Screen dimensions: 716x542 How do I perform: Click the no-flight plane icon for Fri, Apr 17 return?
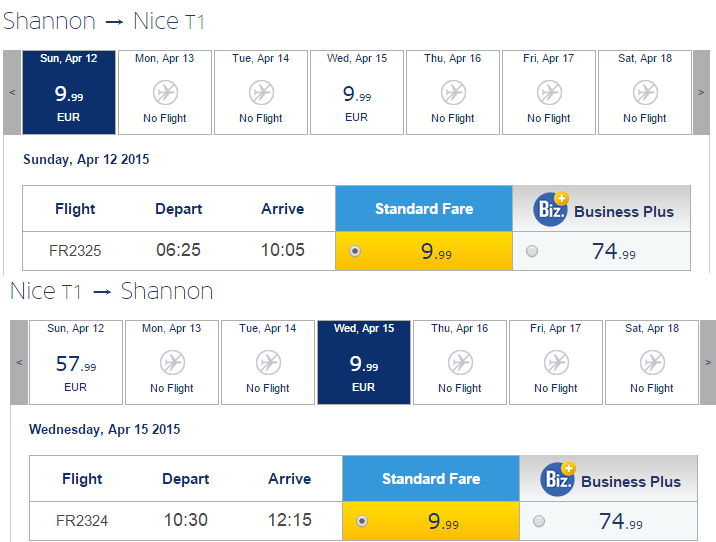[x=556, y=363]
